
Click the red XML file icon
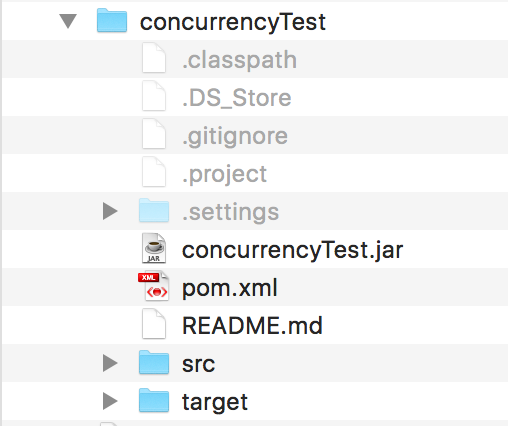(x=153, y=286)
